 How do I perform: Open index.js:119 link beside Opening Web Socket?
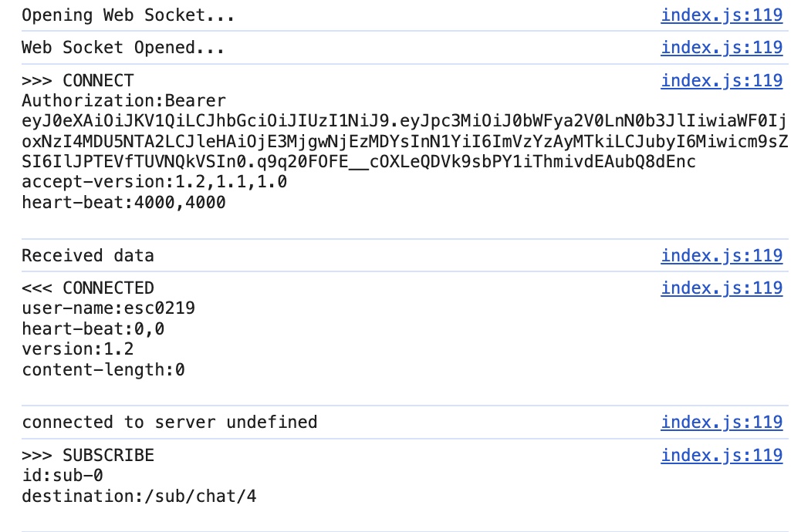tap(722, 15)
